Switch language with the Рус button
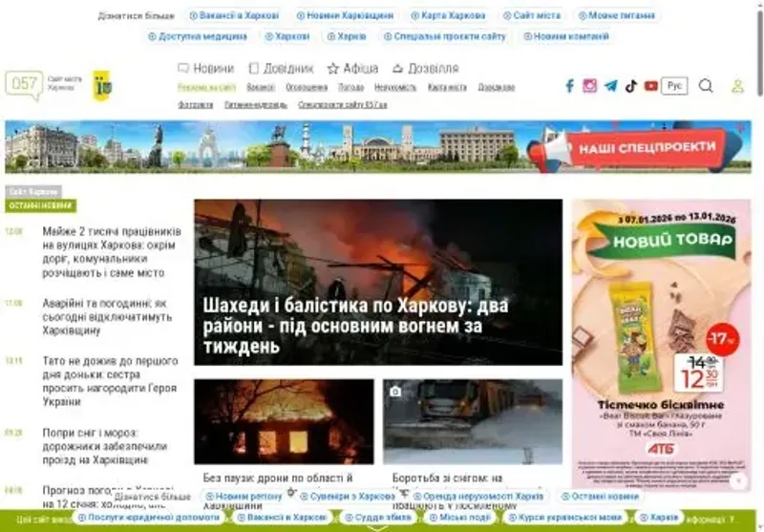764x532 pixels. pos(674,86)
